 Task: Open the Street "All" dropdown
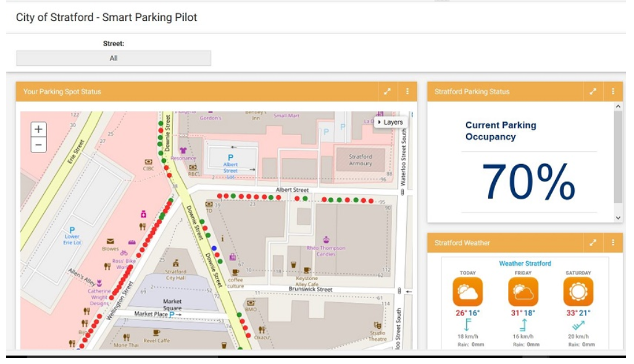113,57
